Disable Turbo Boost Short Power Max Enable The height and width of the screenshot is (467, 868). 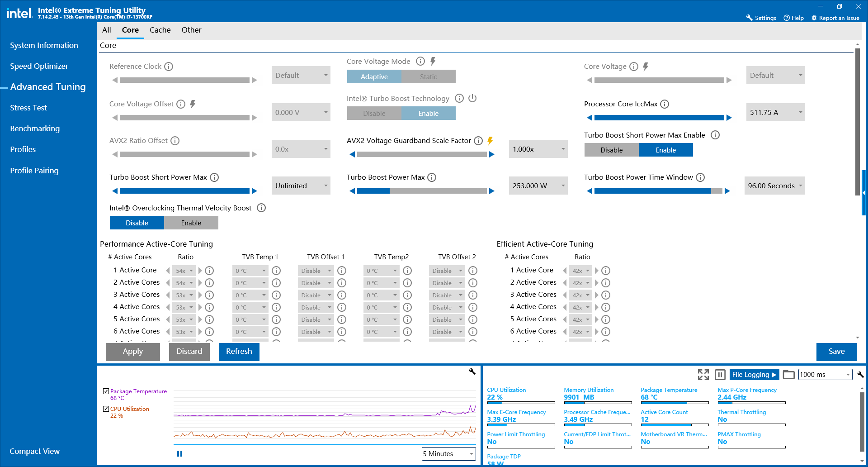(x=611, y=150)
